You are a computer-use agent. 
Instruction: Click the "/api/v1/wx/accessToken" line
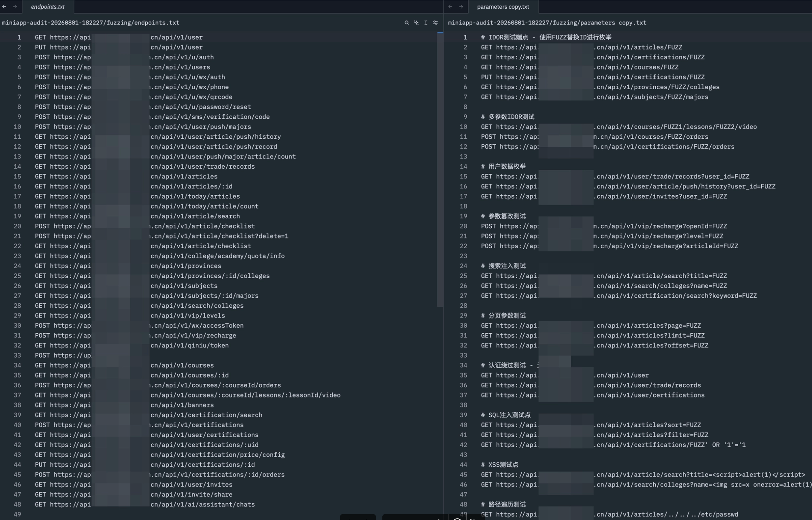(x=139, y=326)
